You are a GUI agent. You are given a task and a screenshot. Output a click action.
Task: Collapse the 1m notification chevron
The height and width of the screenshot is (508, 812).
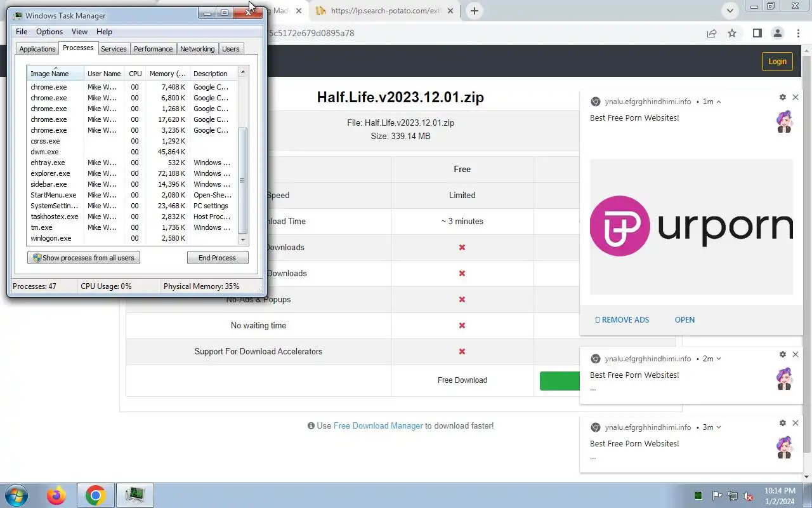719,102
